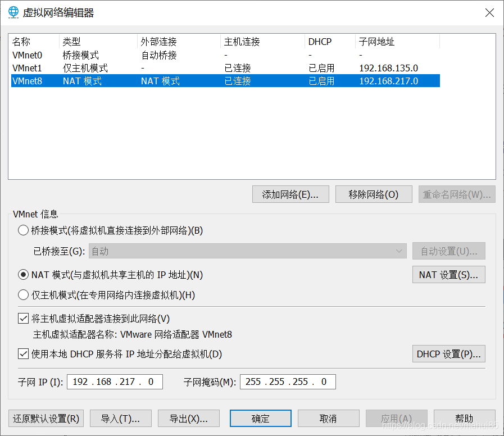Sort by the 外部连接 column header
The height and width of the screenshot is (436, 504).
pos(179,42)
